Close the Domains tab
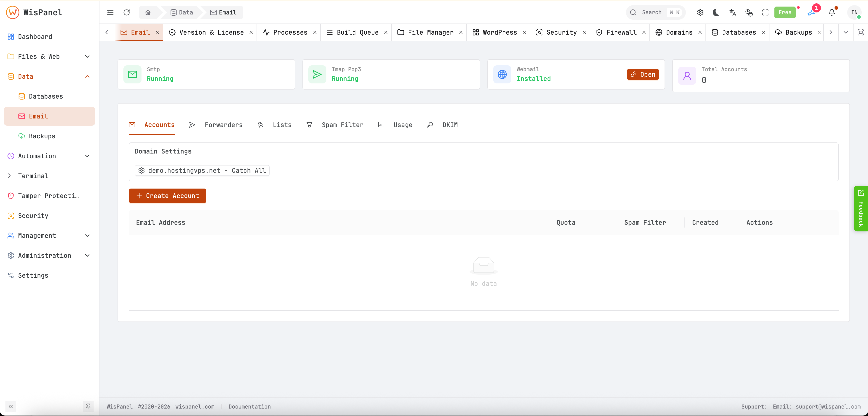The height and width of the screenshot is (416, 868). (x=700, y=32)
